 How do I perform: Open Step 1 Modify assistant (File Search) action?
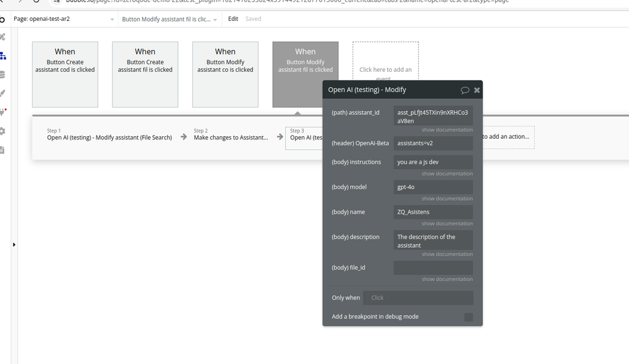pos(109,134)
